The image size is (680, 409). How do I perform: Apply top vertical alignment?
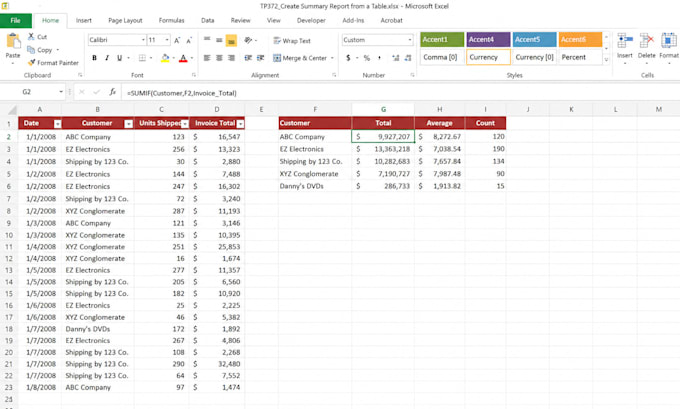click(x=207, y=40)
